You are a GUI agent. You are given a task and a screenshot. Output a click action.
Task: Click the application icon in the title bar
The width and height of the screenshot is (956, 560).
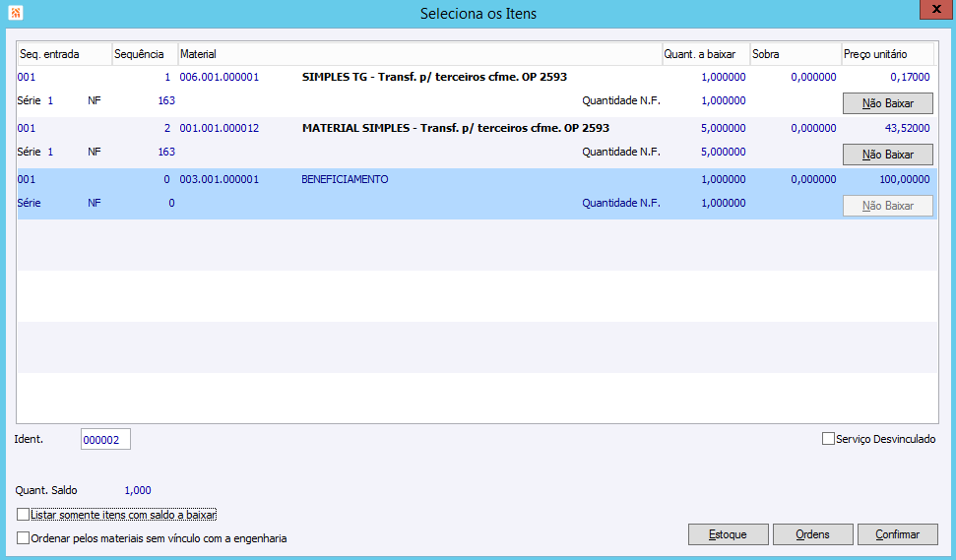pos(16,13)
